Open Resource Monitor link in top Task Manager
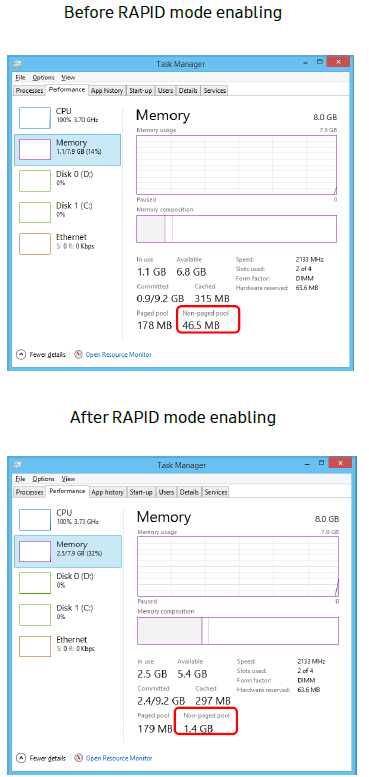The width and height of the screenshot is (369, 777). pos(113,354)
